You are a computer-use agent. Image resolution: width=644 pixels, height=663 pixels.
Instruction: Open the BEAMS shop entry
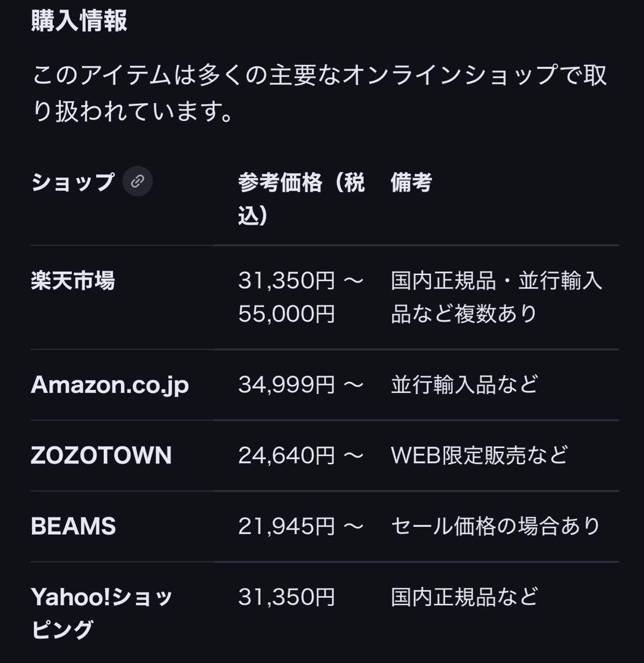click(73, 526)
